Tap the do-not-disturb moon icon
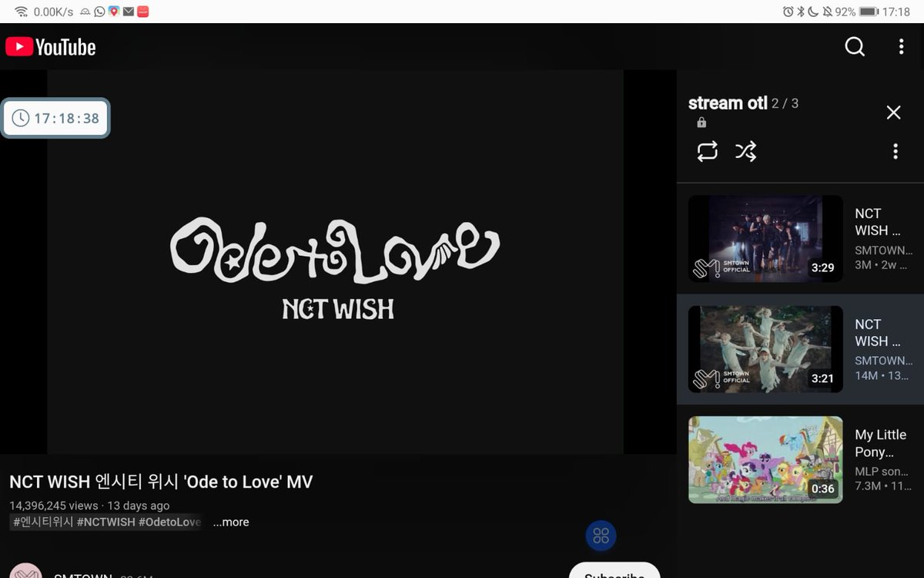Viewport: 924px width, 578px height. point(813,12)
